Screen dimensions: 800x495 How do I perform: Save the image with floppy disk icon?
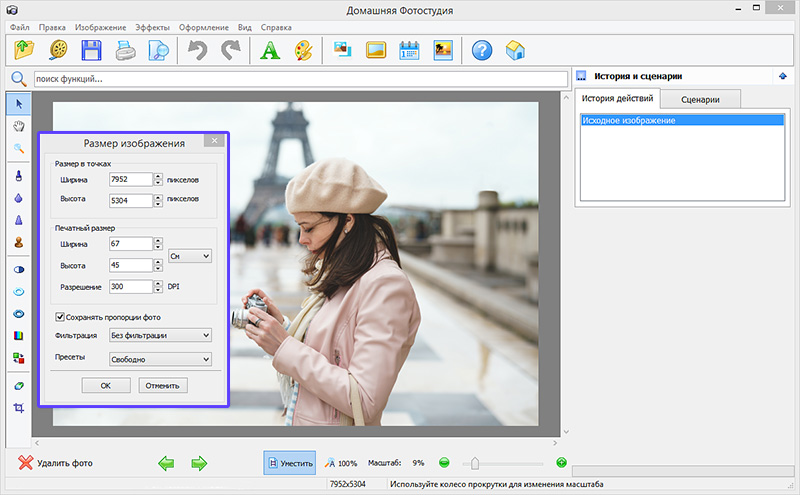[91, 50]
